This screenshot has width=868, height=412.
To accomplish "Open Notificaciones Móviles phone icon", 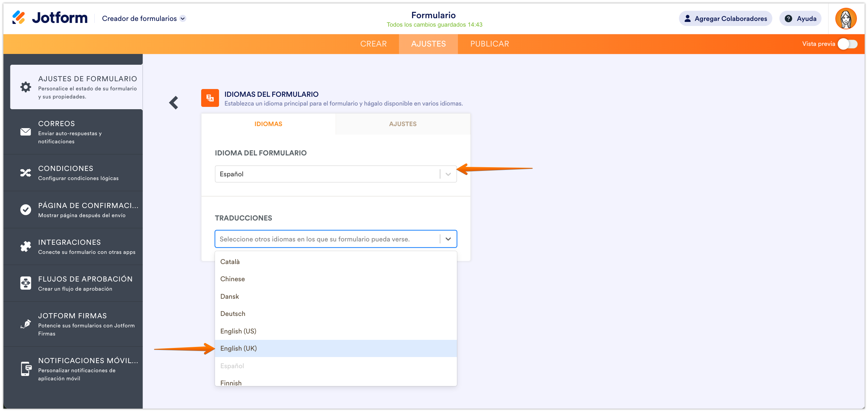I will (x=26, y=369).
